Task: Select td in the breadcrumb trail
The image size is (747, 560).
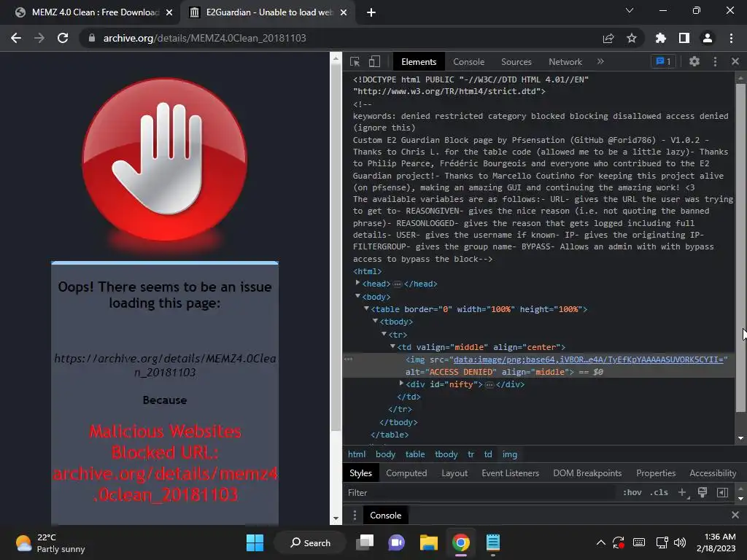Action: click(x=488, y=454)
